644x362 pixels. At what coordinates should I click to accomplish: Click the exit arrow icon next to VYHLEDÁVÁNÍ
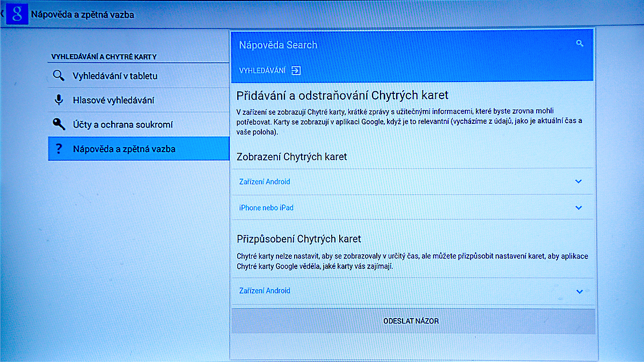pyautogui.click(x=296, y=70)
